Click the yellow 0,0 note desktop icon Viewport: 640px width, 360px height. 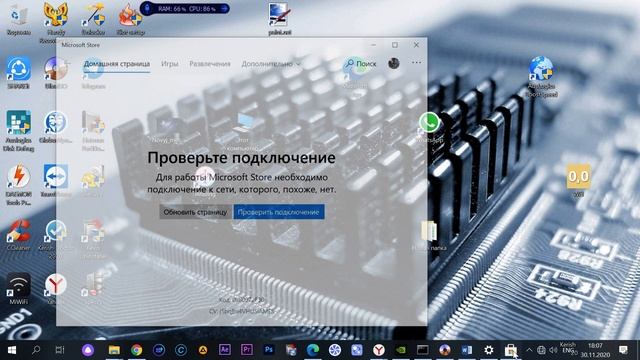578,180
